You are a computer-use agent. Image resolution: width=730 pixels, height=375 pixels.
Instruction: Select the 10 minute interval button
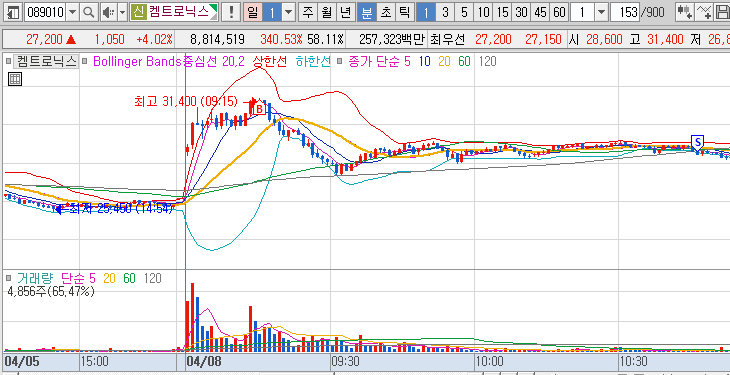483,13
